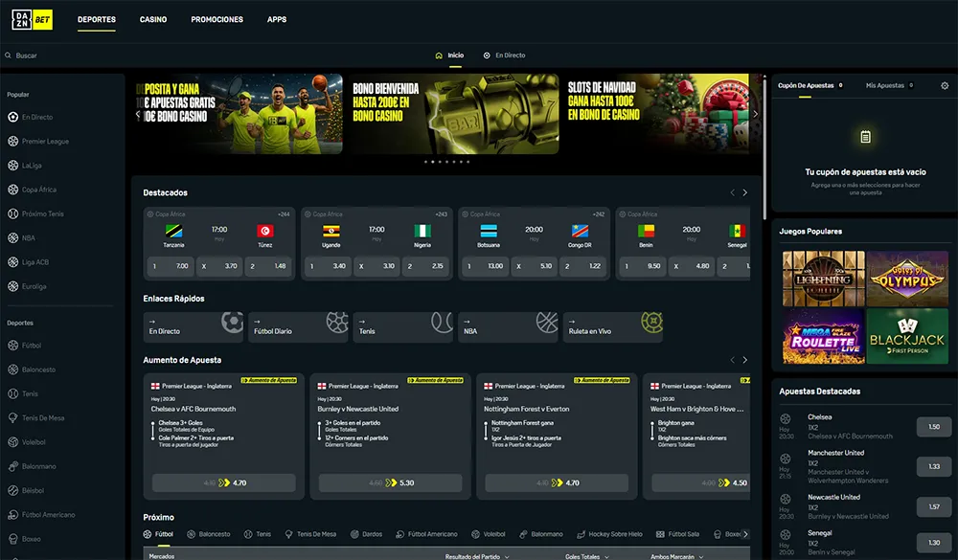This screenshot has height=560, width=958.
Task: Expand Ambos Marcarán dropdown
Action: [677, 556]
